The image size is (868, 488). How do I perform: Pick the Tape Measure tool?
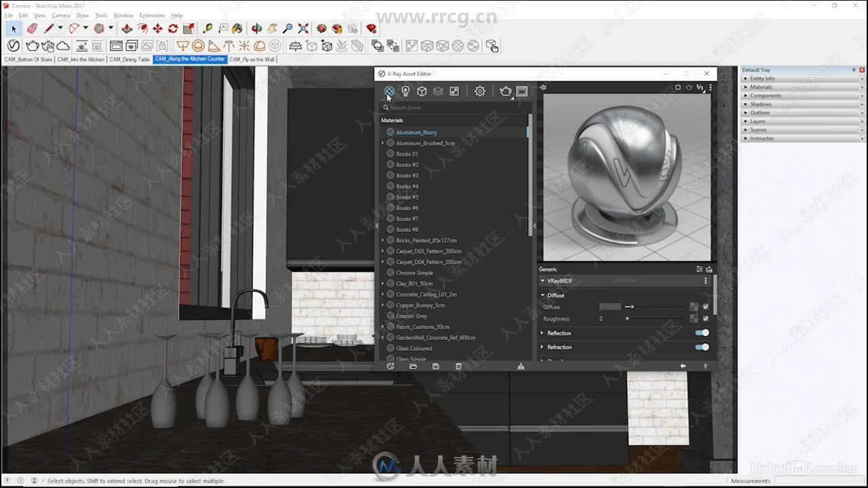pos(208,28)
